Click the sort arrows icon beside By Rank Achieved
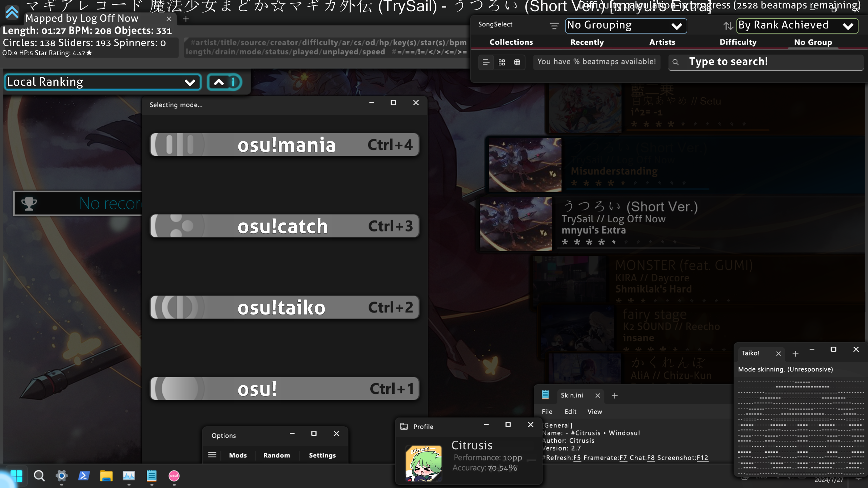Screen dimensions: 868x488 728,26
